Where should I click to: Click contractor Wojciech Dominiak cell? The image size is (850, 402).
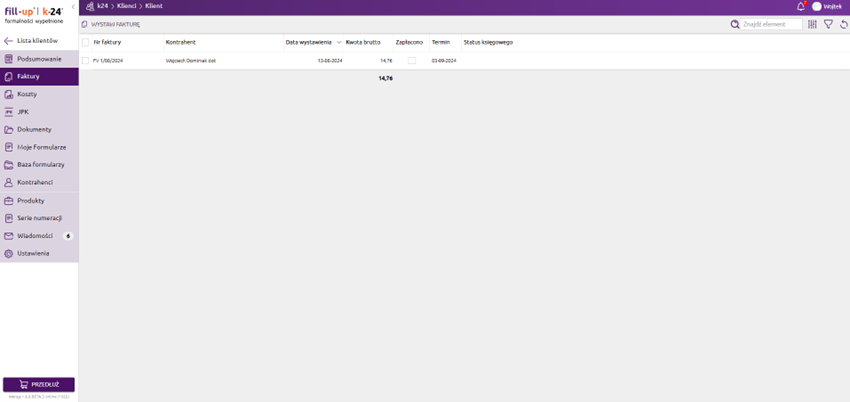click(x=191, y=61)
